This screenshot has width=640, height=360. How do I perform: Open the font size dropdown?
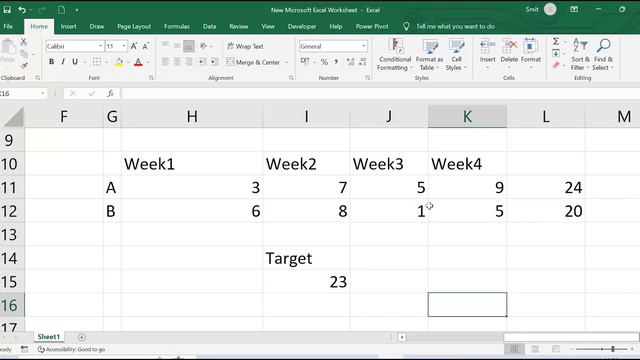pyautogui.click(x=124, y=46)
